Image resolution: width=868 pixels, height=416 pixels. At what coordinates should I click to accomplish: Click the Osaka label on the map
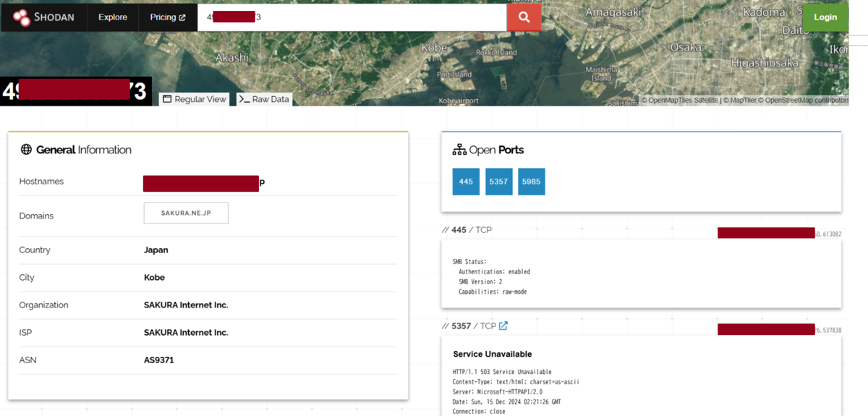tap(686, 47)
